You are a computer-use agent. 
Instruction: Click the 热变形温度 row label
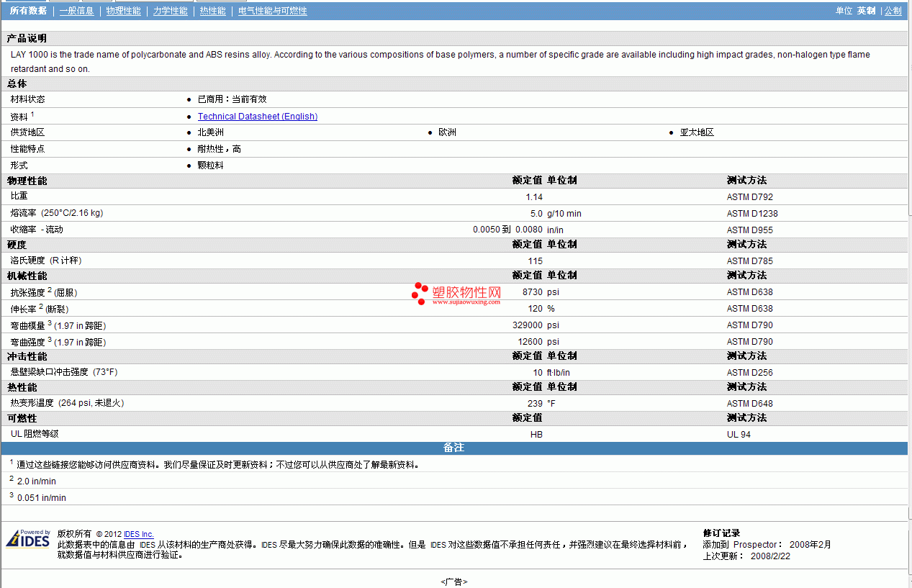coord(67,403)
